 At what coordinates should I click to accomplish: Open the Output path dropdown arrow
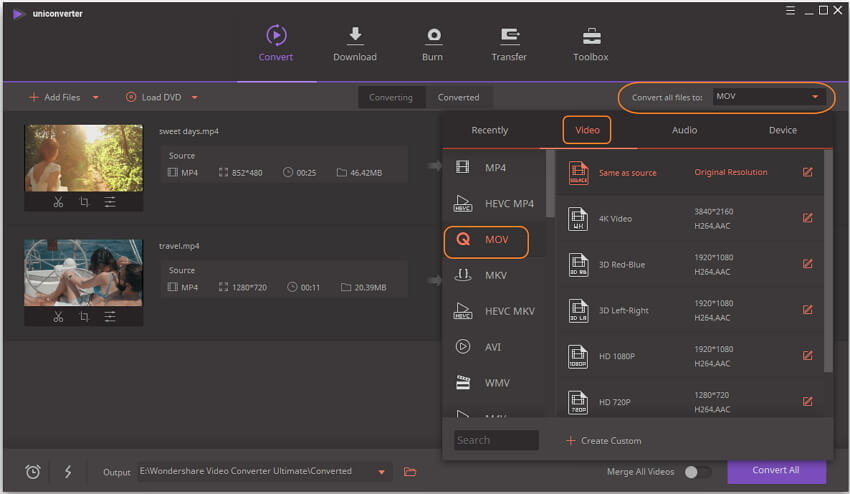[x=382, y=472]
